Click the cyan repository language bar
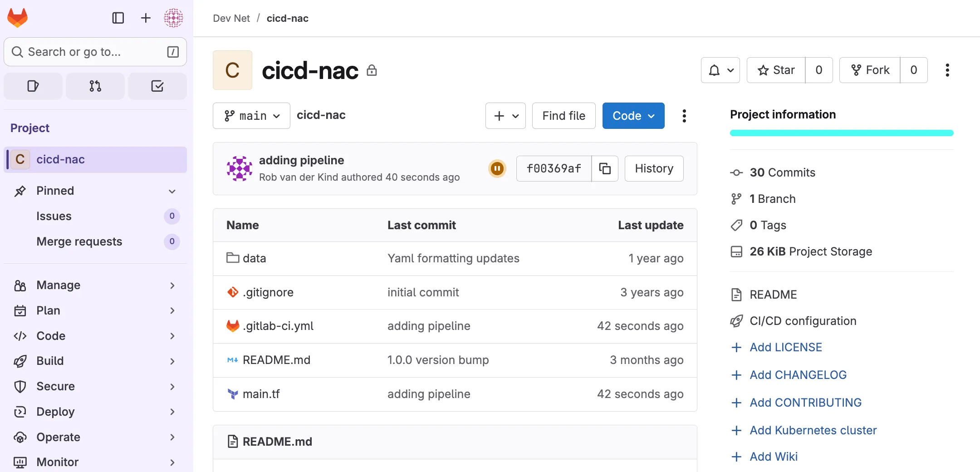The height and width of the screenshot is (472, 980). click(x=841, y=133)
